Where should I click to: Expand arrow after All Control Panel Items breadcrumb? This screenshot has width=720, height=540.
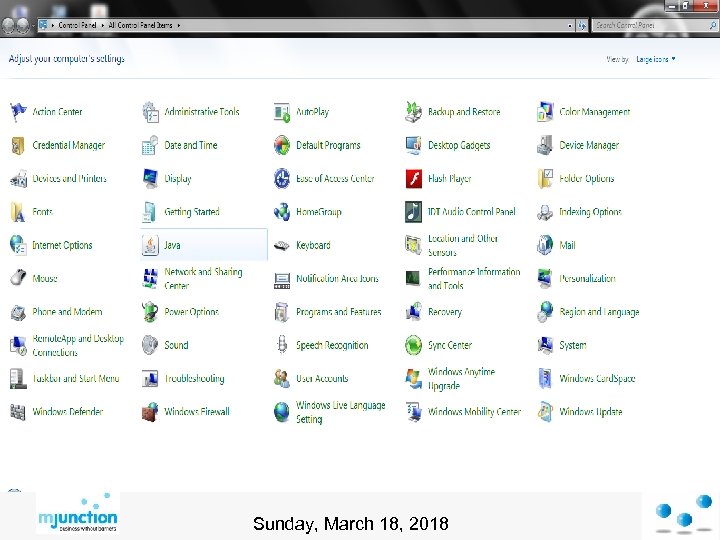(x=178, y=25)
